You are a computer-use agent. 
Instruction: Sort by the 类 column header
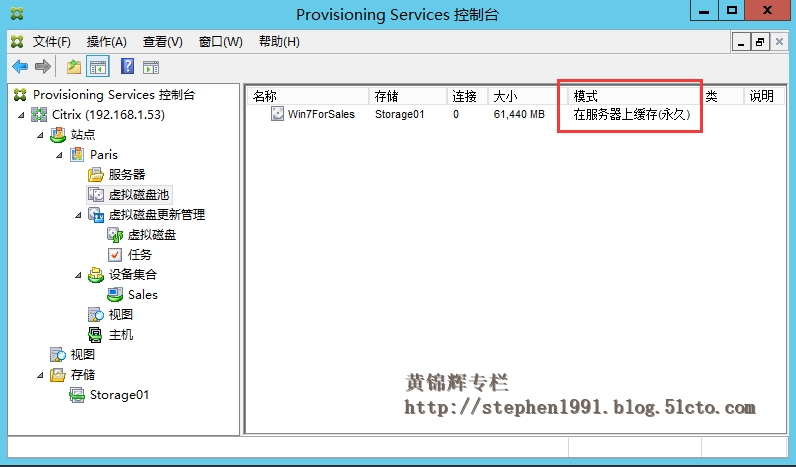(722, 96)
